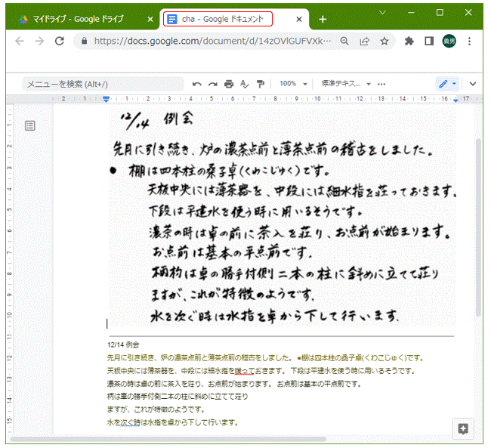Click the browser reload button
This screenshot has width=491, height=448.
(60, 42)
